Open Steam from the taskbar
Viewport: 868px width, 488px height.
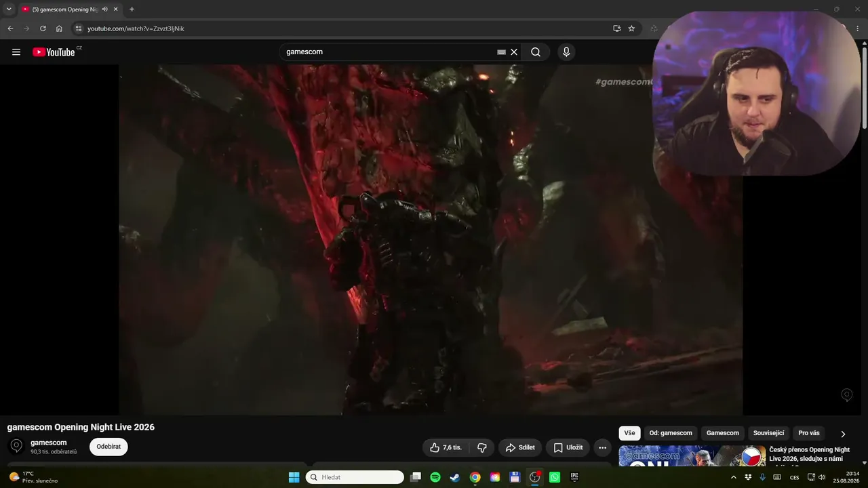455,477
